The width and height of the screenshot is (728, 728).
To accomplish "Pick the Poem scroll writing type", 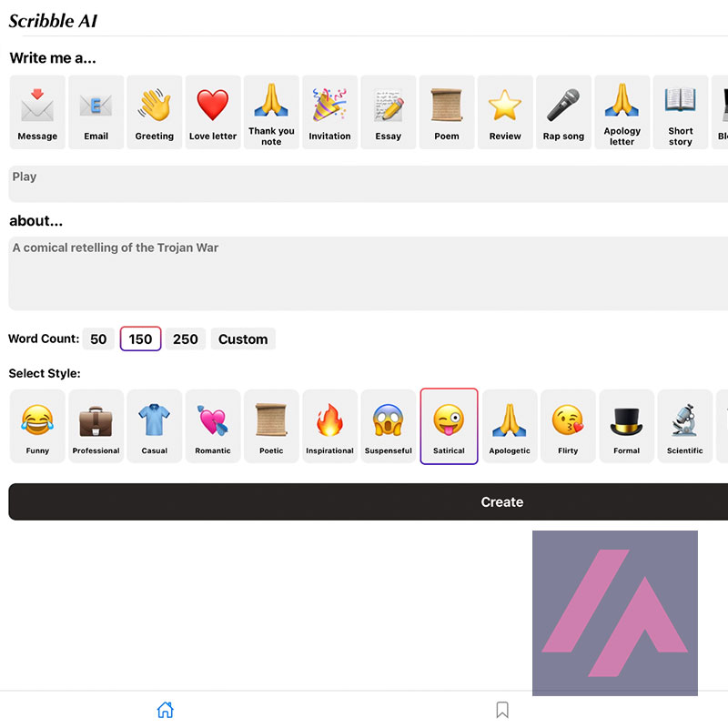I will (x=447, y=112).
